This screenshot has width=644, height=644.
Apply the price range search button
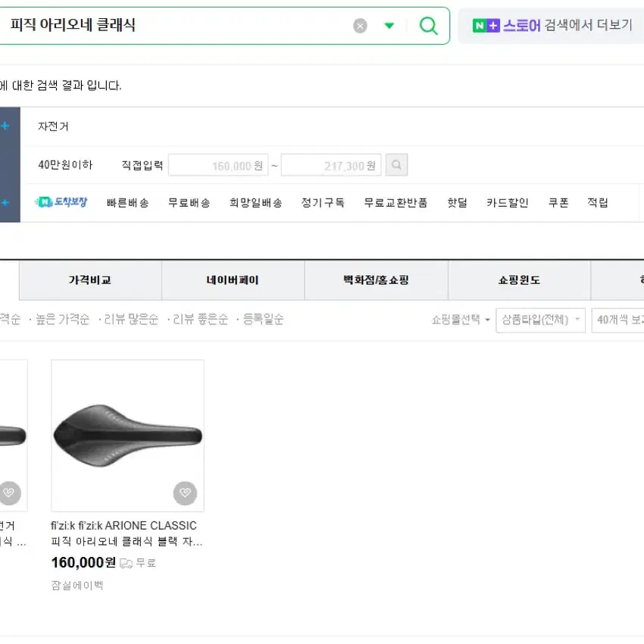tap(397, 164)
